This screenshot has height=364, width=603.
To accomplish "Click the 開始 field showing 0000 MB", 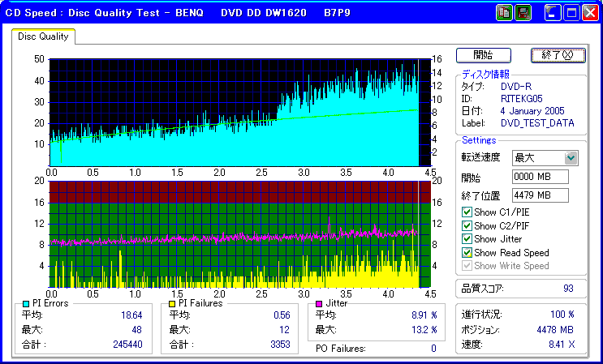I will pyautogui.click(x=541, y=177).
